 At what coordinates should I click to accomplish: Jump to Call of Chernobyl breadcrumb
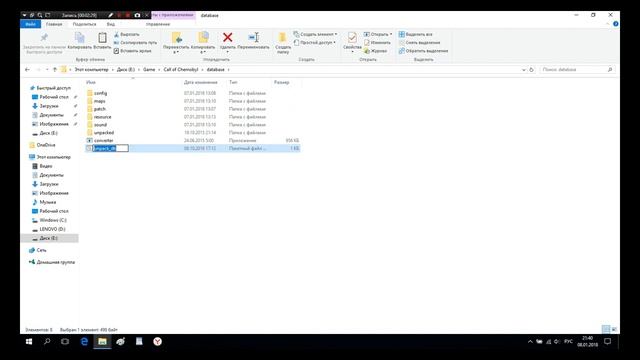point(181,70)
